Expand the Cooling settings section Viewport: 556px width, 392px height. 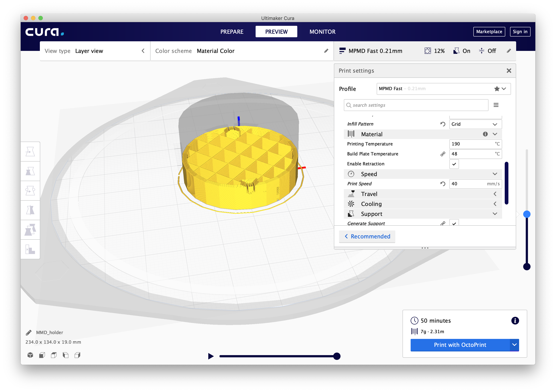pyautogui.click(x=495, y=204)
